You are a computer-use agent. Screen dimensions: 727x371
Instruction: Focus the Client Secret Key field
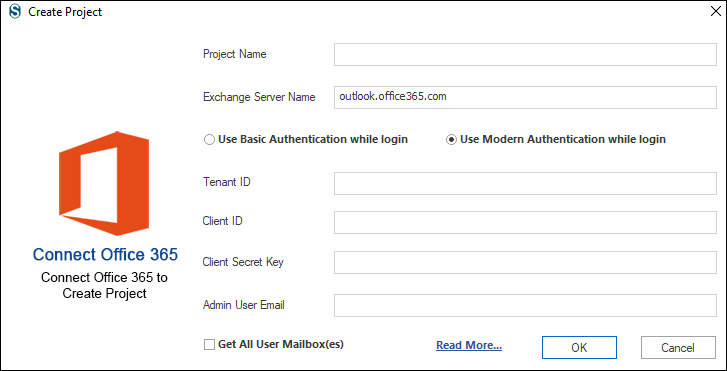[525, 262]
